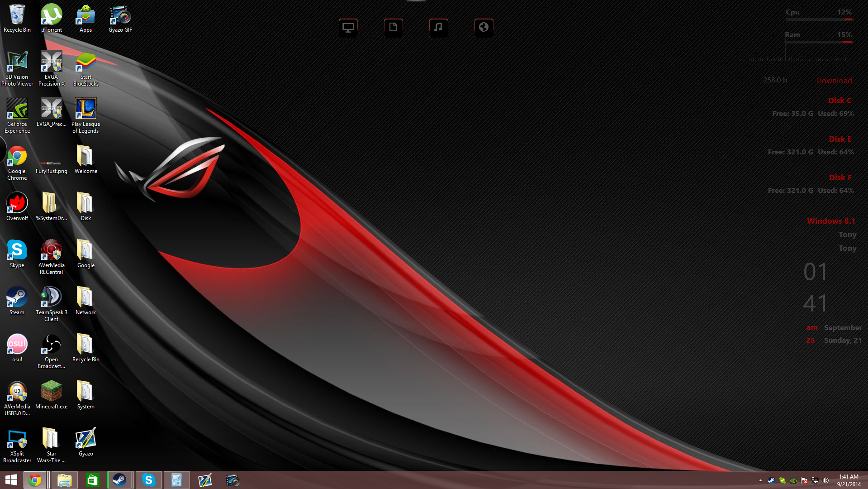868x489 pixels.
Task: Open the Network folder on desktop
Action: point(85,301)
